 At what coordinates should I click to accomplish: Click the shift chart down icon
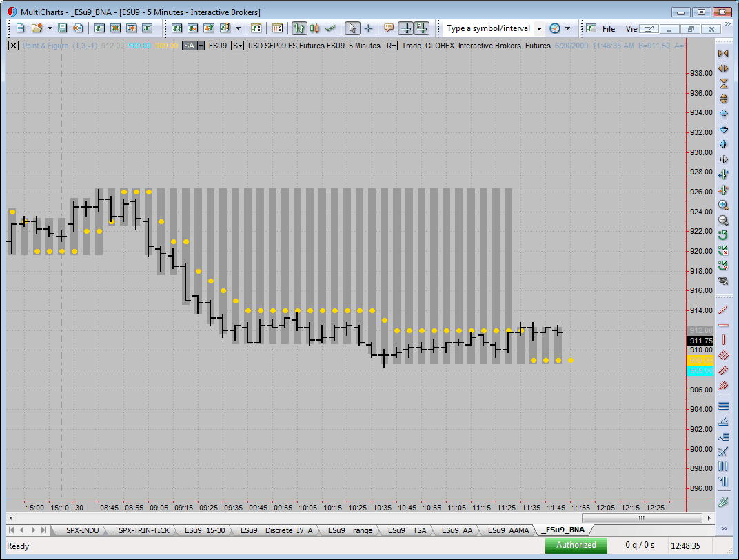pos(723,129)
